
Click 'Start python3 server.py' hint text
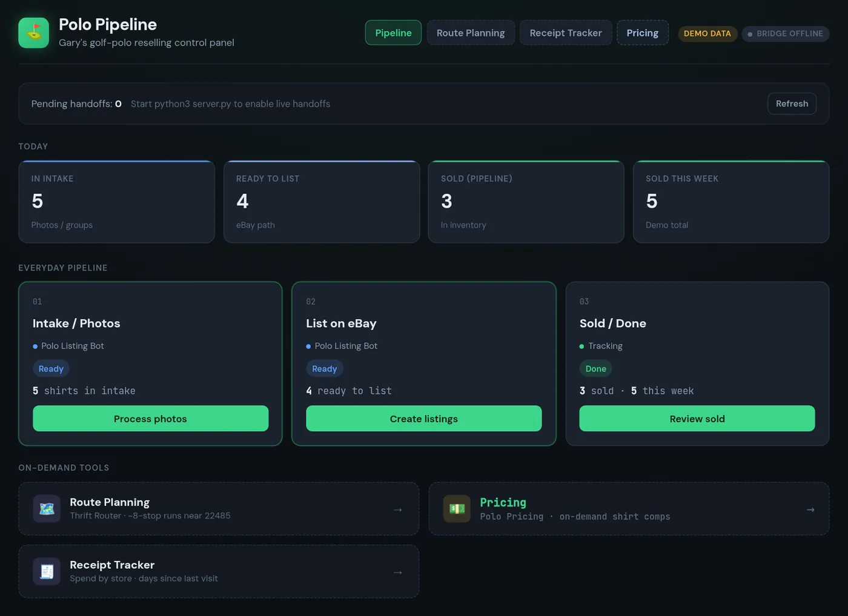[x=230, y=104]
